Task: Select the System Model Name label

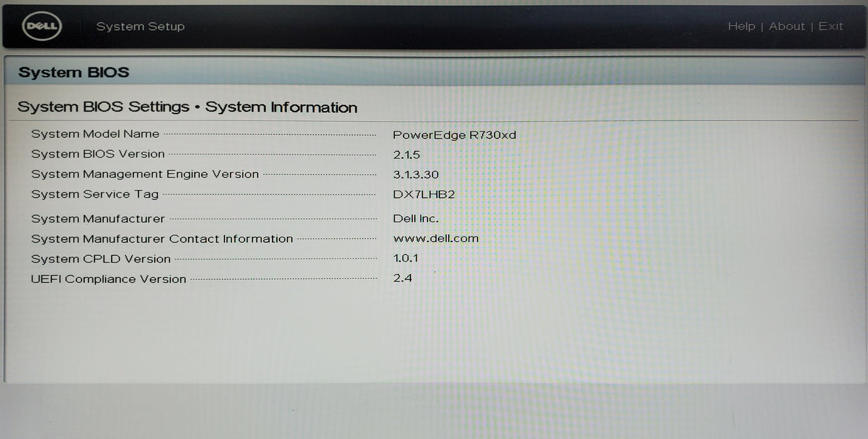Action: 95,134
